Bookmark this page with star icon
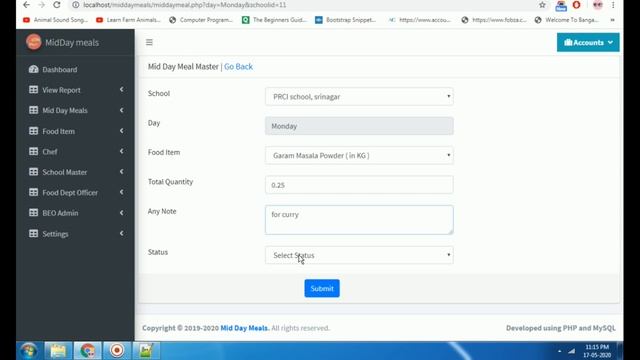 542,5
